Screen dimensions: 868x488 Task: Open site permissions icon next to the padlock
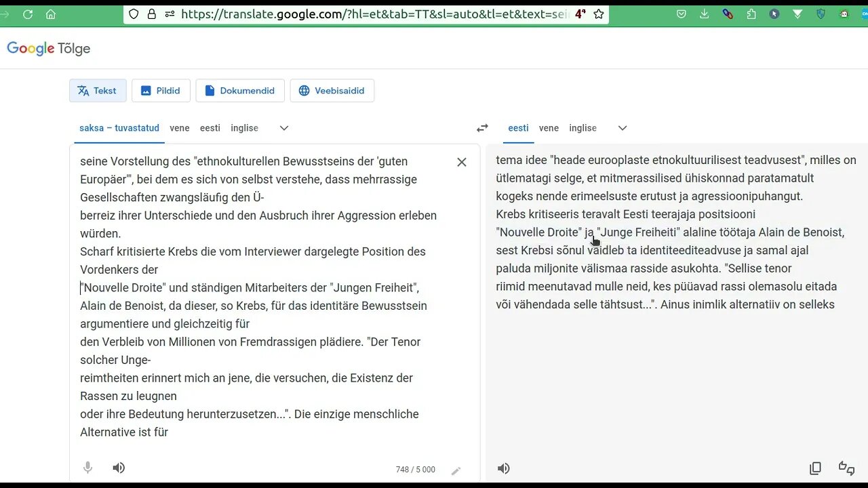[170, 14]
